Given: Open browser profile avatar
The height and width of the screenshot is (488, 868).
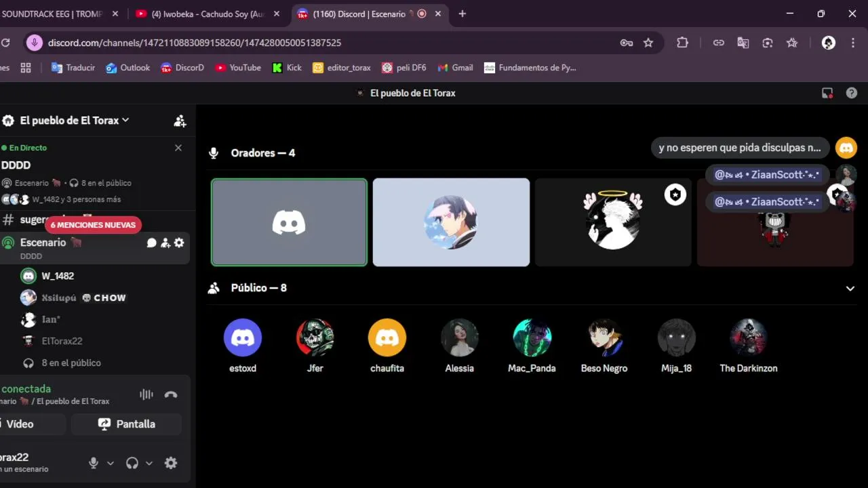Looking at the screenshot, I should 829,43.
